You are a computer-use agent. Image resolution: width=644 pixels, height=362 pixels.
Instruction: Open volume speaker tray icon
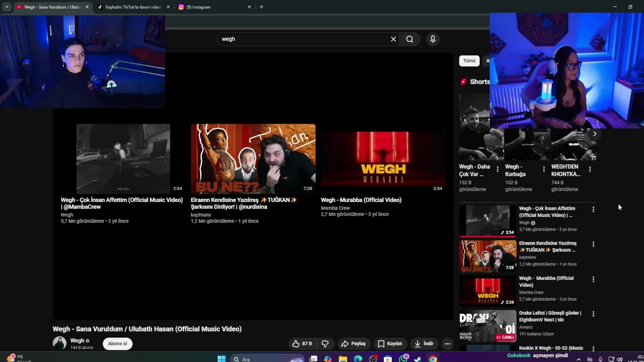click(620, 359)
